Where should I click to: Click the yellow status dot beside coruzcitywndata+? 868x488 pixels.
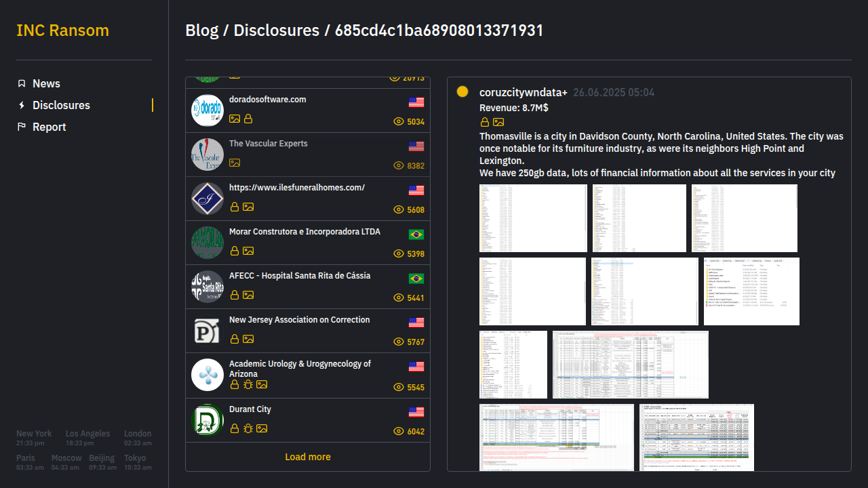[x=462, y=91]
